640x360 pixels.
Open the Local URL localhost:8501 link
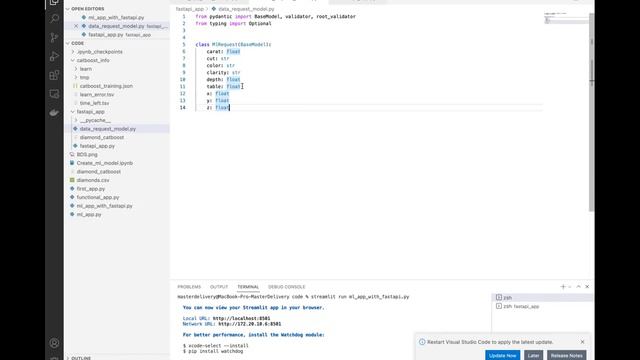(x=241, y=318)
